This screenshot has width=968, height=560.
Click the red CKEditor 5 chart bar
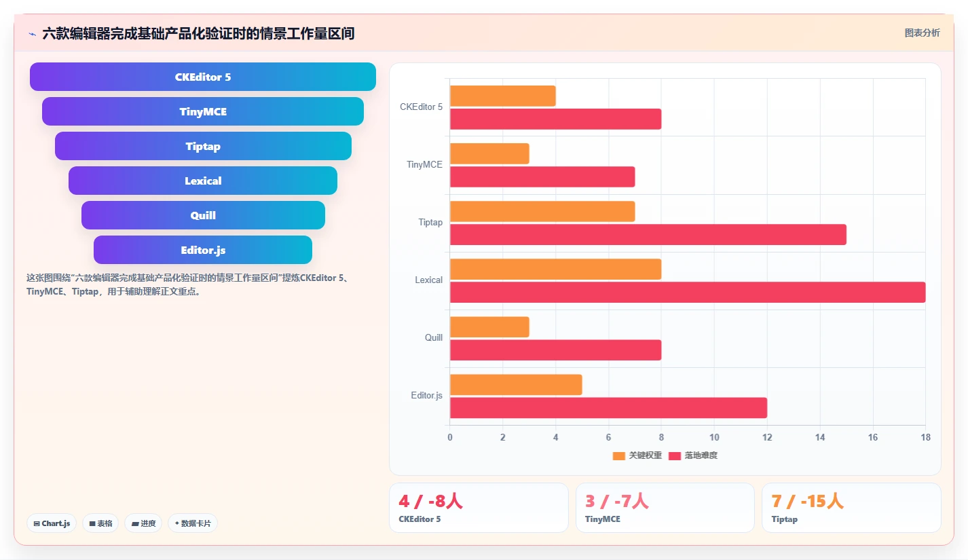[x=555, y=119]
